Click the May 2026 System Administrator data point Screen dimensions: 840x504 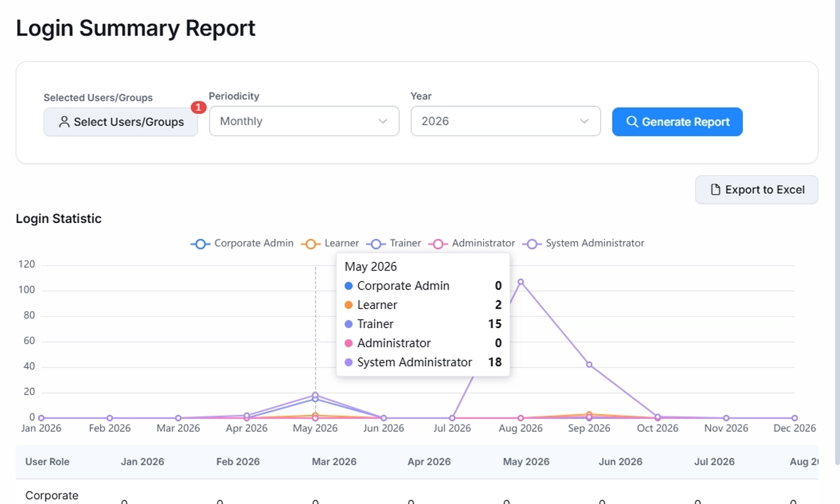[x=315, y=395]
